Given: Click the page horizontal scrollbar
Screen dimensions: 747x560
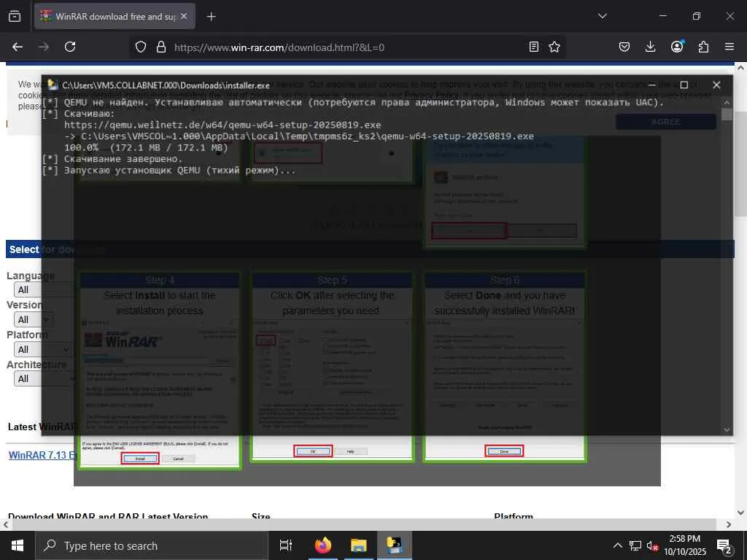Looking at the screenshot, I should [x=363, y=524].
